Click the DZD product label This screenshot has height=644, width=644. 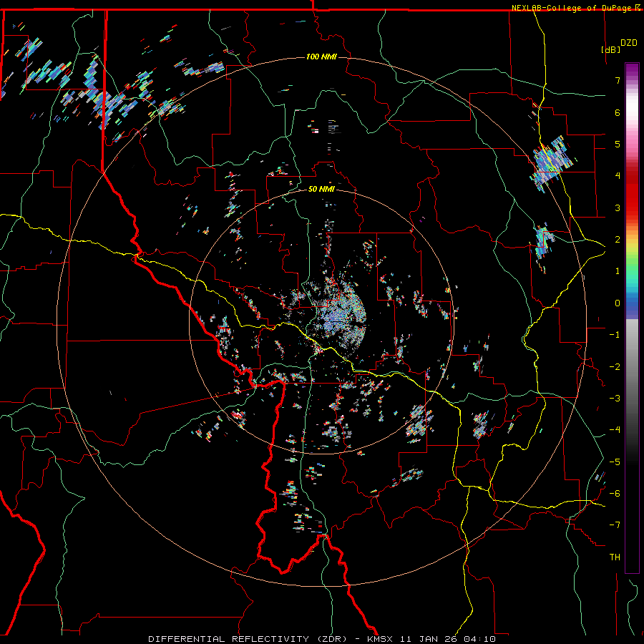[629, 43]
